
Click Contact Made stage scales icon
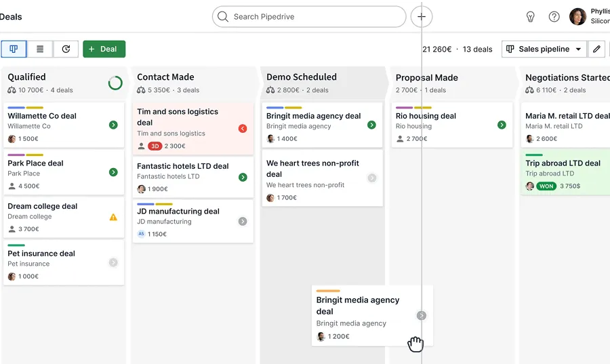(x=141, y=90)
